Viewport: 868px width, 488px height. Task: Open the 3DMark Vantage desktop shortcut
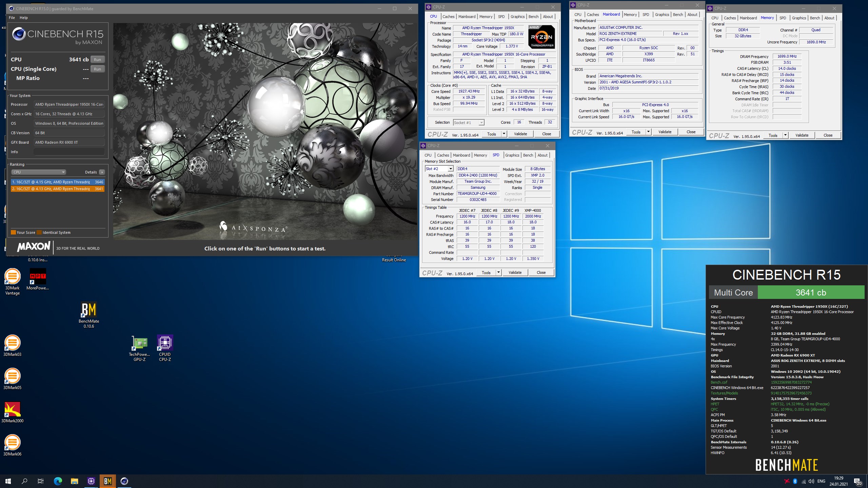[x=13, y=282]
